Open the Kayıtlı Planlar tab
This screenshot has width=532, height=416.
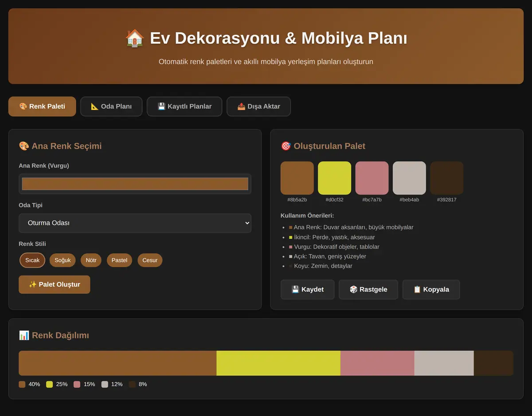click(x=184, y=106)
